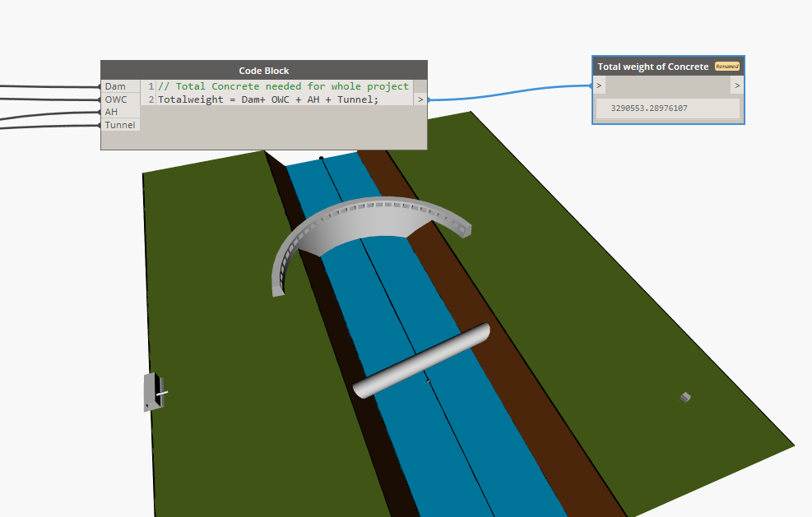The image size is (812, 517).
Task: Select the gray cylindrical tunnel geometry
Action: [420, 361]
